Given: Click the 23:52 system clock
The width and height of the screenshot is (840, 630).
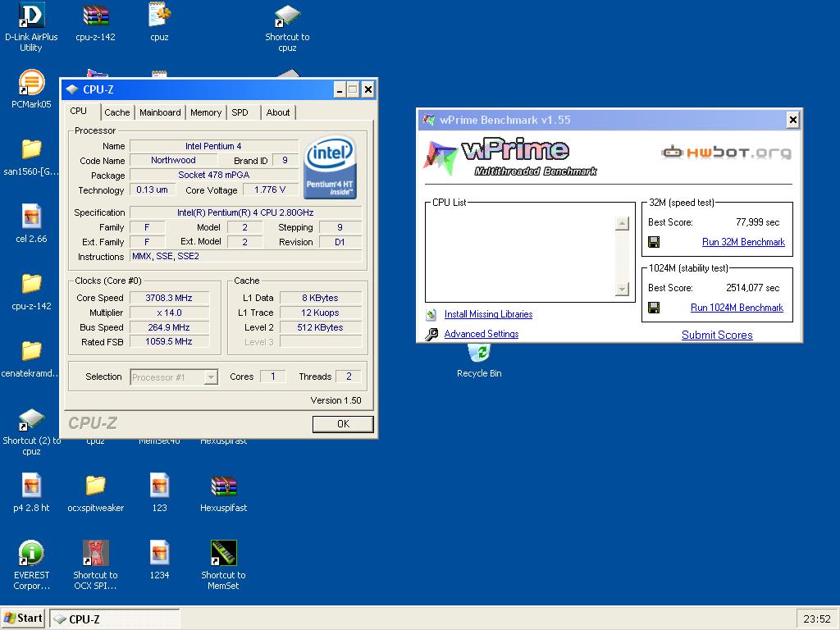Looking at the screenshot, I should point(817,619).
